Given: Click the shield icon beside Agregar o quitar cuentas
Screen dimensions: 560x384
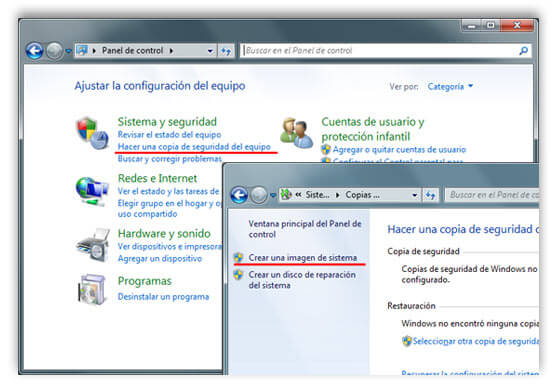Looking at the screenshot, I should 326,149.
